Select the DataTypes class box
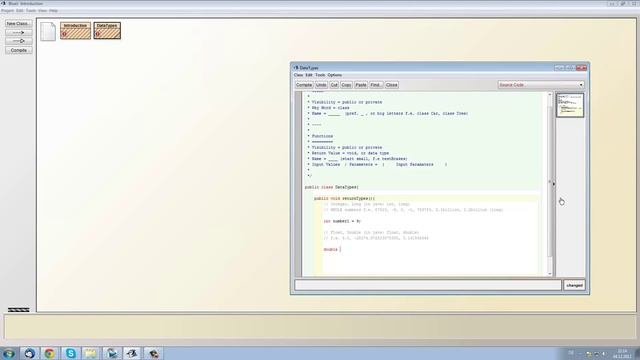Screen dimensions: 640x360 tap(107, 31)
